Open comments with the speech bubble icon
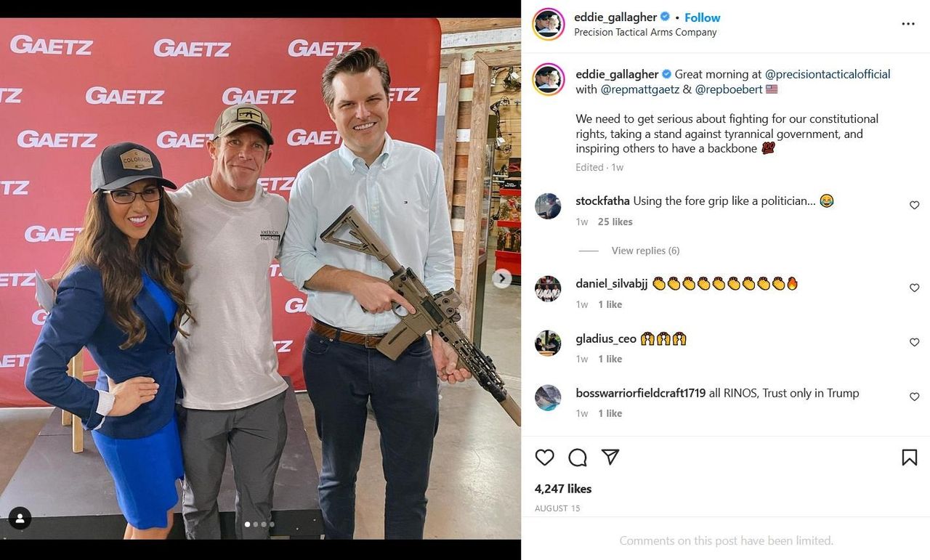This screenshot has width=930, height=560. point(578,457)
